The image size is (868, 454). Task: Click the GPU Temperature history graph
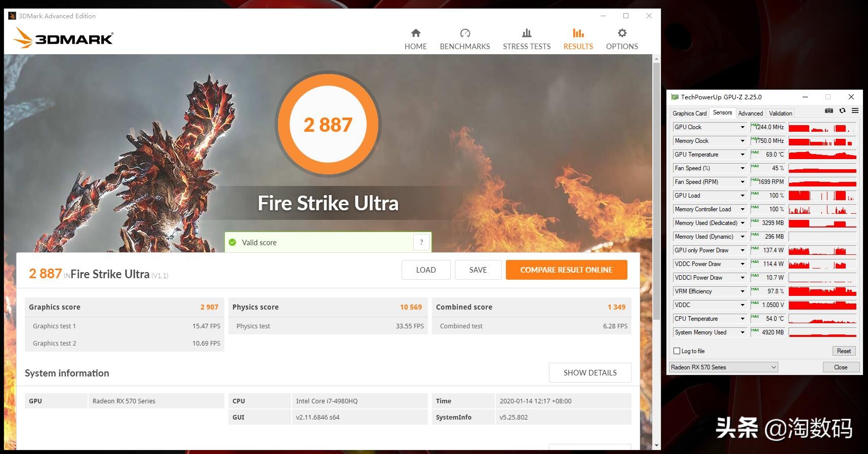point(822,155)
